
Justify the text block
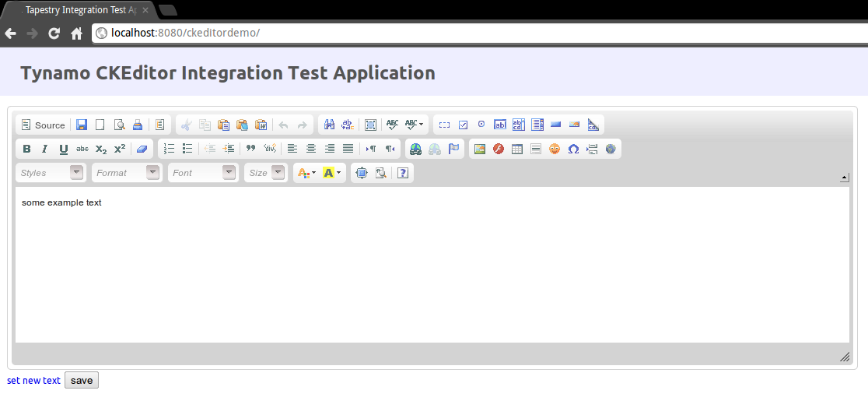pos(348,149)
